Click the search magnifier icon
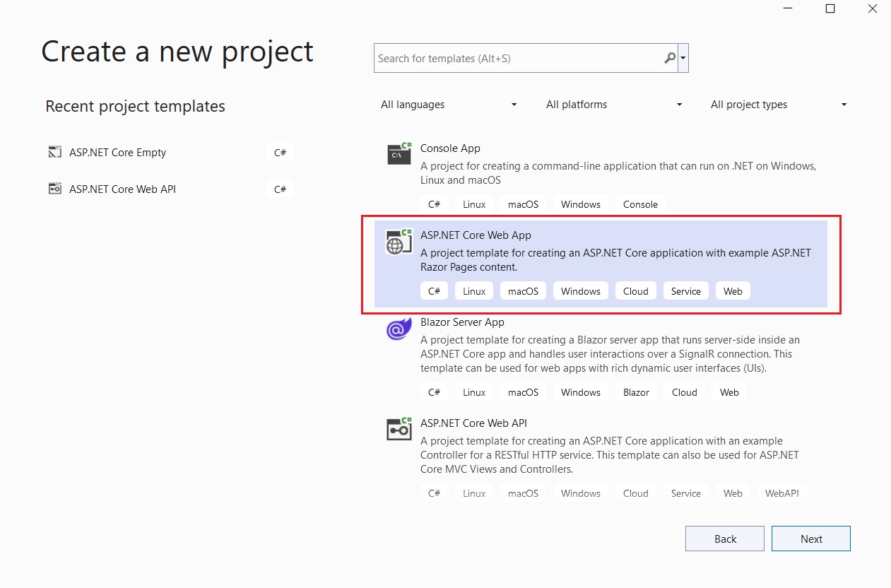Screen dimensions: 891x588 (x=670, y=58)
